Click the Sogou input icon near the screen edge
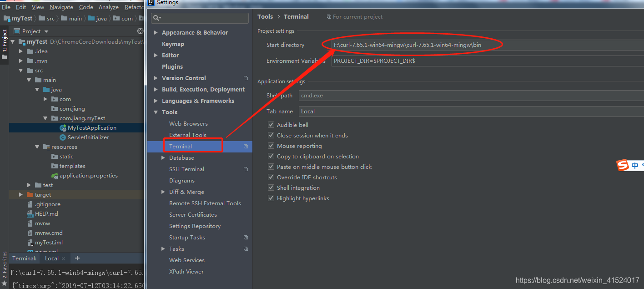Image resolution: width=644 pixels, height=289 pixels. [x=623, y=165]
